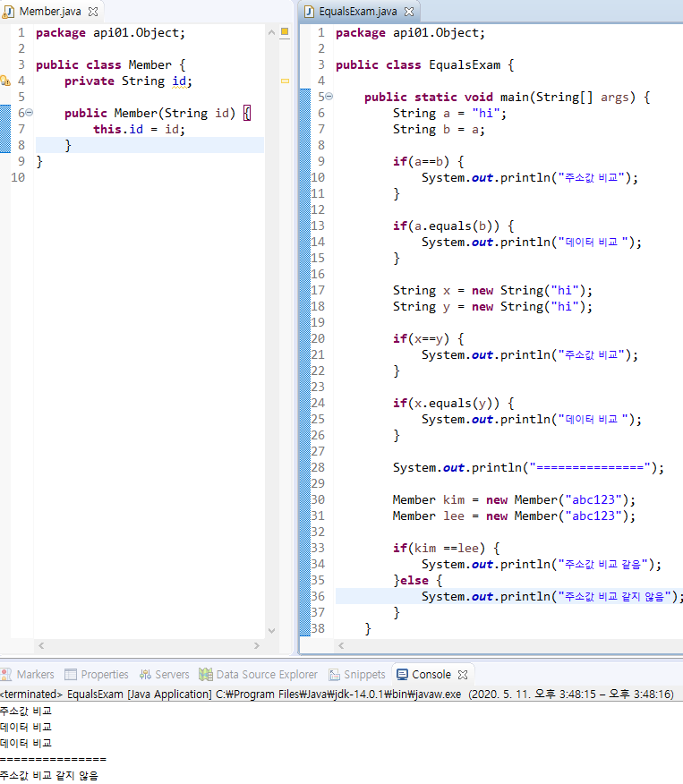Image resolution: width=683 pixels, height=784 pixels.
Task: Click 'if(a==b)' on line 9
Action: 421,161
